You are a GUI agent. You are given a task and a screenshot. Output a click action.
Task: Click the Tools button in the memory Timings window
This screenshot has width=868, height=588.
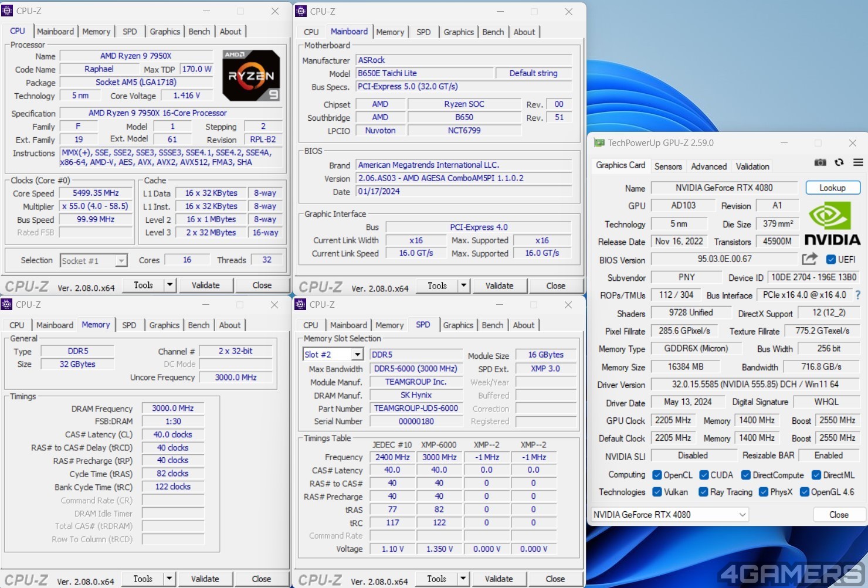tap(143, 579)
